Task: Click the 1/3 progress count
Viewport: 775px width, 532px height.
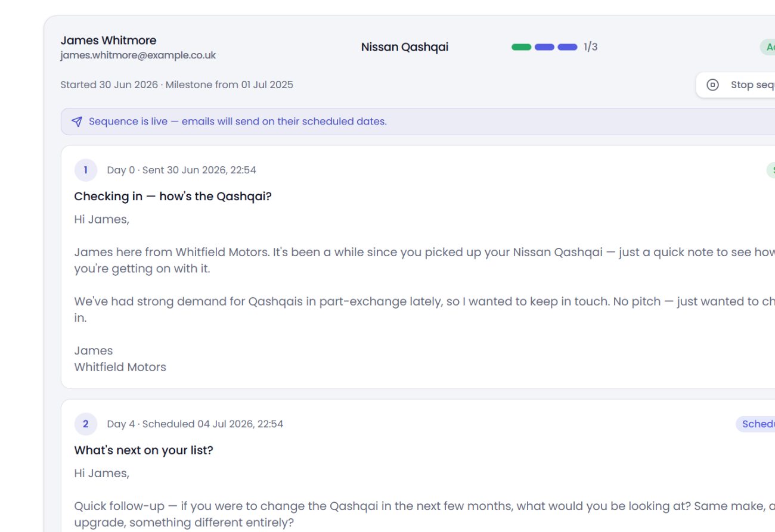Action: (x=591, y=47)
